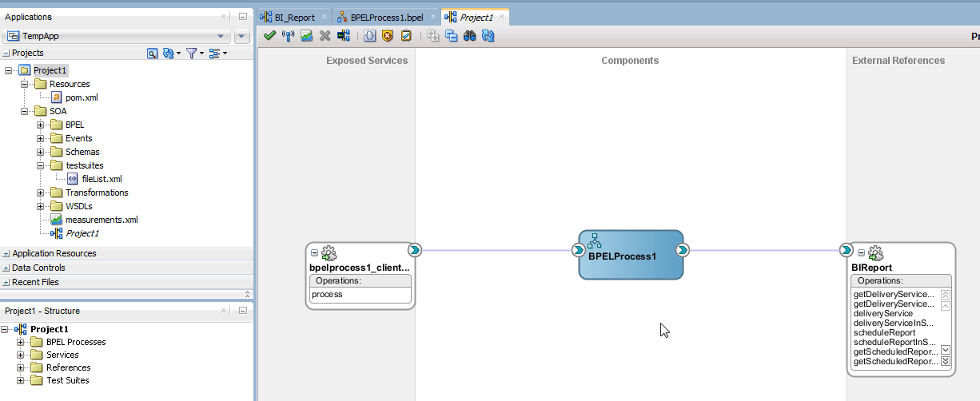
Task: Close the BI_Report tab
Action: click(324, 17)
